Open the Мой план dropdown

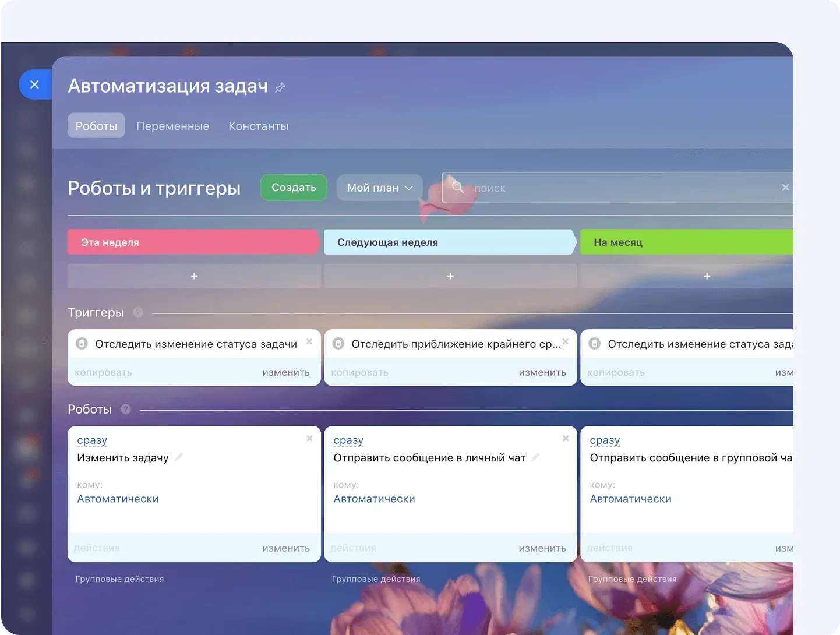(380, 188)
